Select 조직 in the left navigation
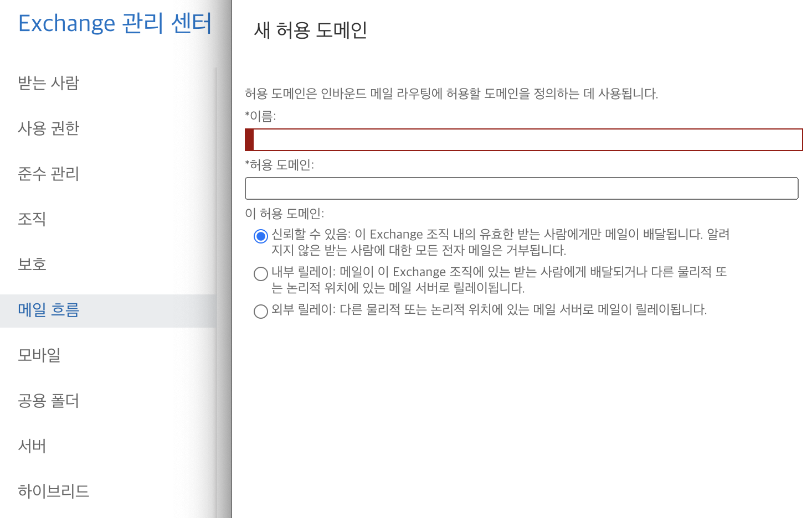 click(x=32, y=219)
